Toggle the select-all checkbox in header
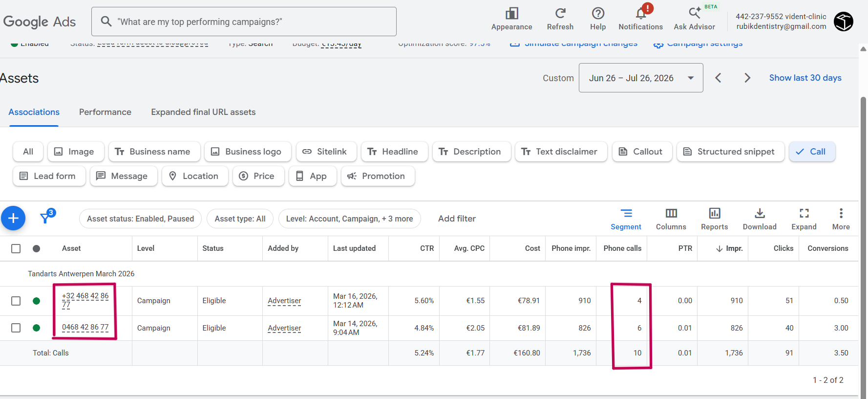This screenshot has width=868, height=399. [x=16, y=248]
